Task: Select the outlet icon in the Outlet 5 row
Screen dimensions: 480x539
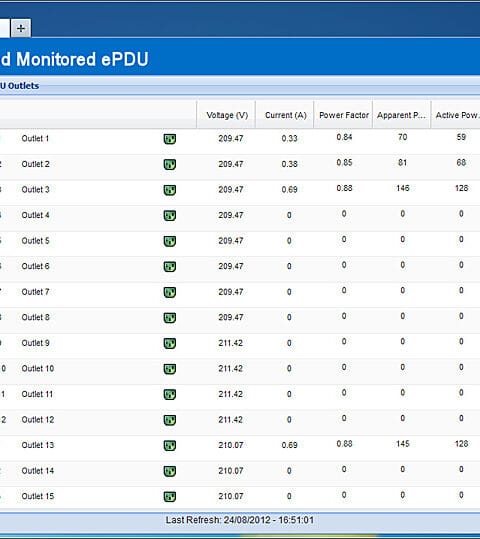Action: (170, 241)
